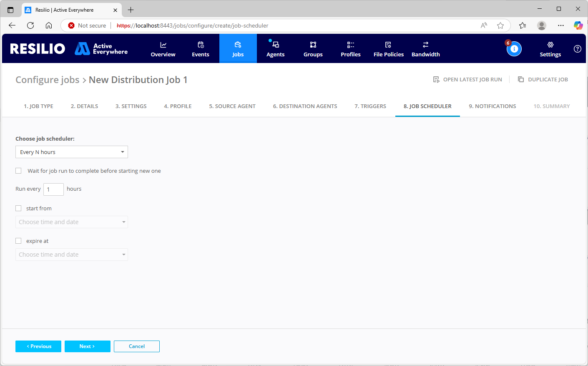Open the Agents page icon
This screenshot has height=366, width=588.
(x=276, y=45)
